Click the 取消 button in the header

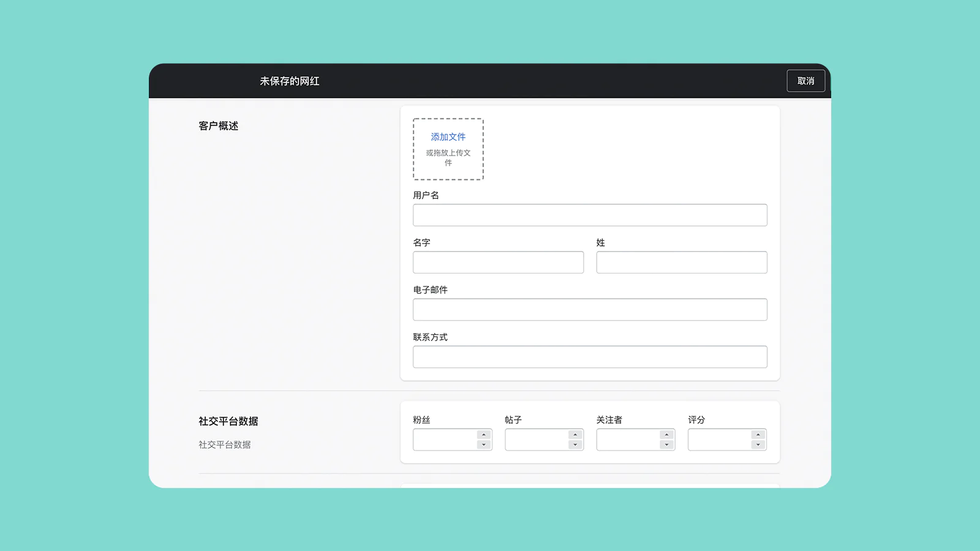click(x=805, y=81)
